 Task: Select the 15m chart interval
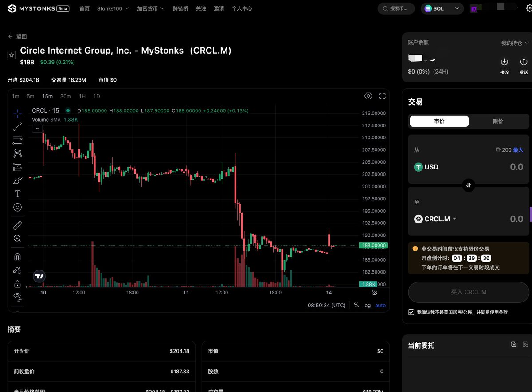pos(47,96)
